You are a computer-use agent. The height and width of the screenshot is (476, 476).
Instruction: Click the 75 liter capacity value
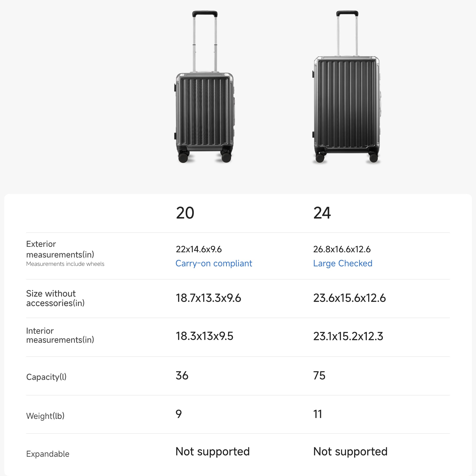pos(319,376)
